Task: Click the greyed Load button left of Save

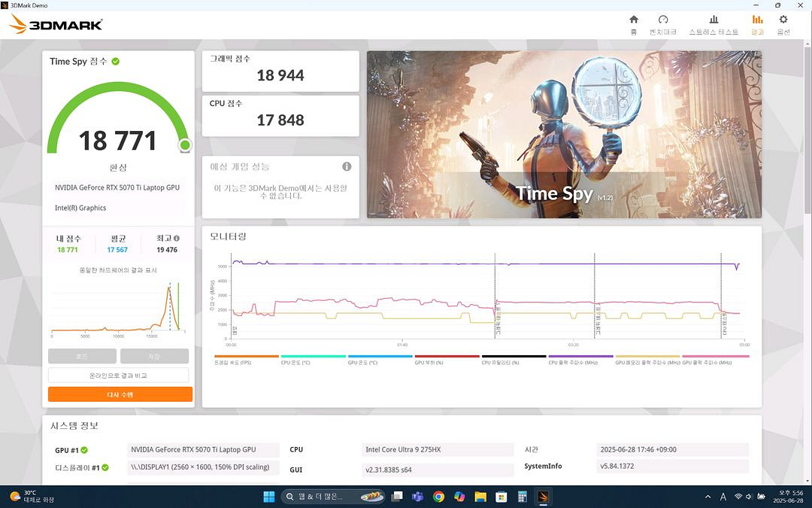Action: tap(82, 356)
